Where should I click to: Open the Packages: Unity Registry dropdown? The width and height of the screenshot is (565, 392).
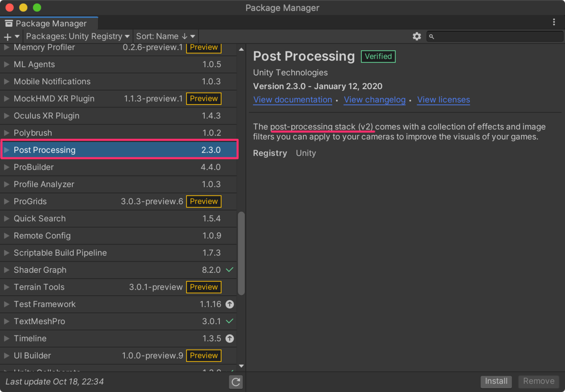78,36
